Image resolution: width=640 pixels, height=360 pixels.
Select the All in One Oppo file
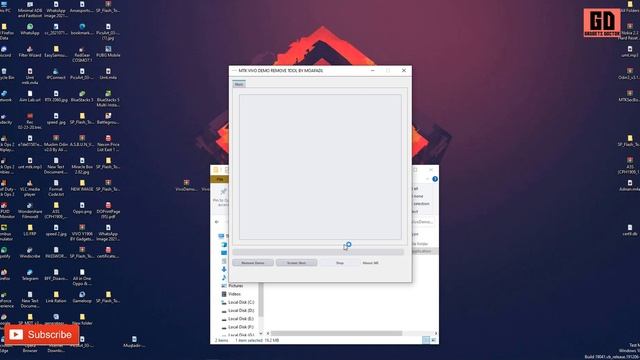point(82,278)
